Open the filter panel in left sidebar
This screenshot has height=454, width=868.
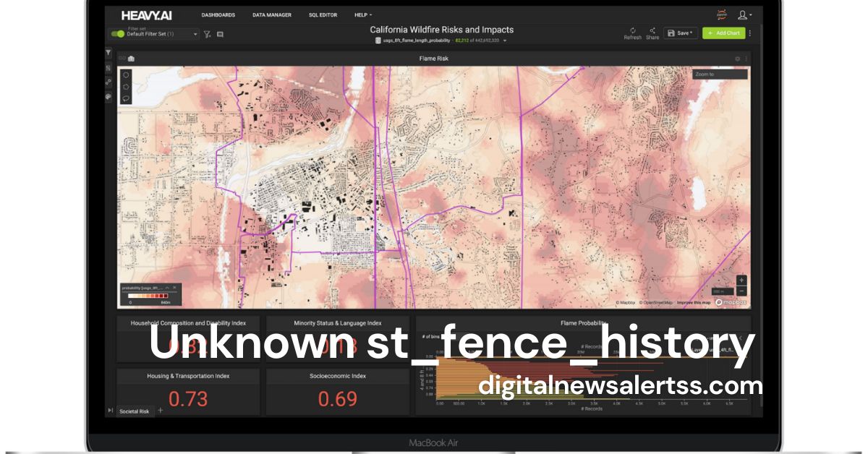pos(109,53)
